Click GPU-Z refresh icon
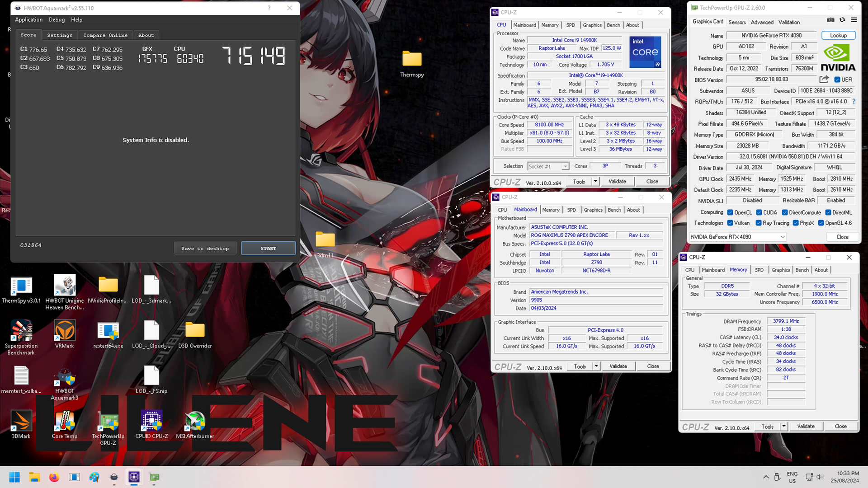 tap(842, 20)
